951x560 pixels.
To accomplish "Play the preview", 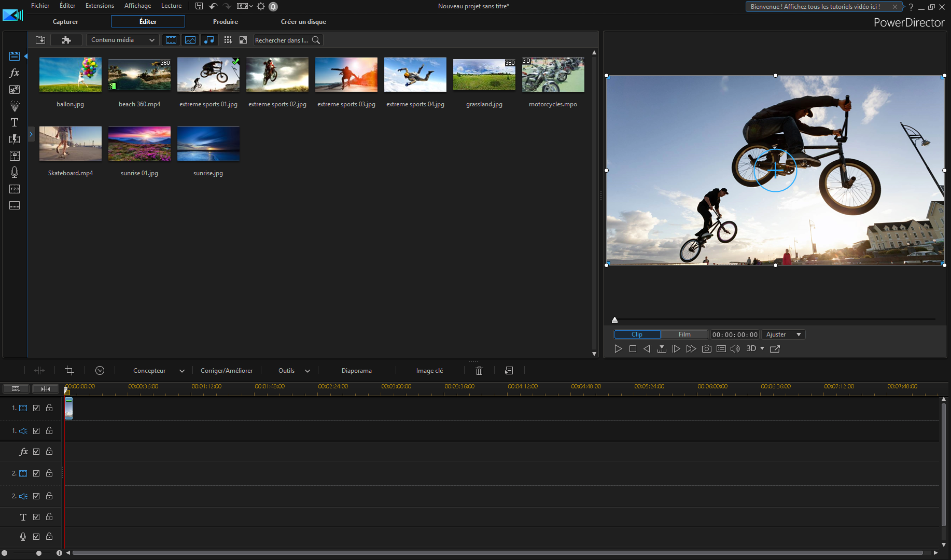I will (618, 349).
